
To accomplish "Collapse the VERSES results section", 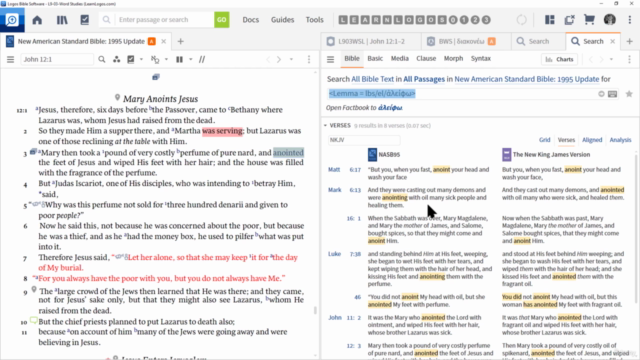I will coord(325,126).
